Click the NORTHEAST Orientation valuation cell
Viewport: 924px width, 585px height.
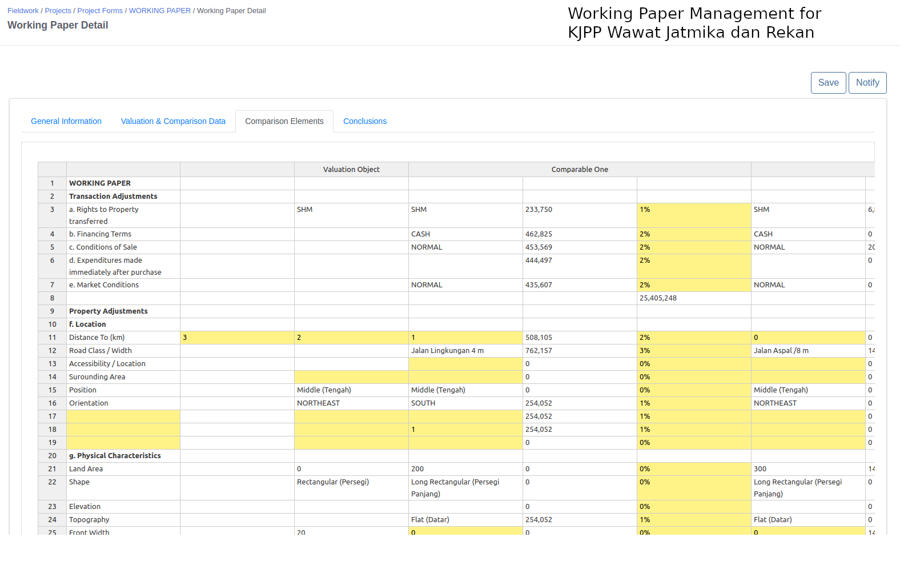(x=351, y=403)
